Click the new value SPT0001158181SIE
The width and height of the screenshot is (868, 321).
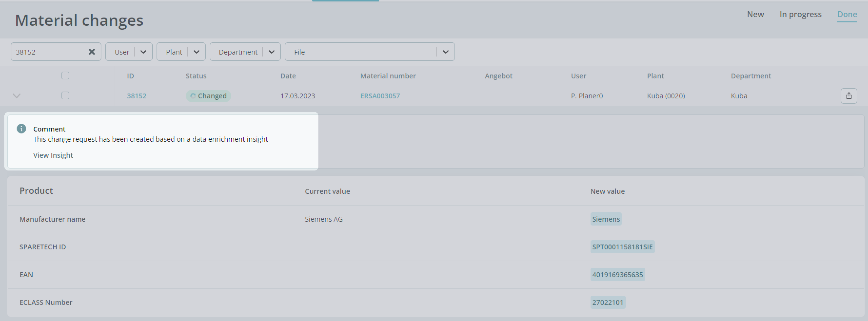click(x=622, y=247)
